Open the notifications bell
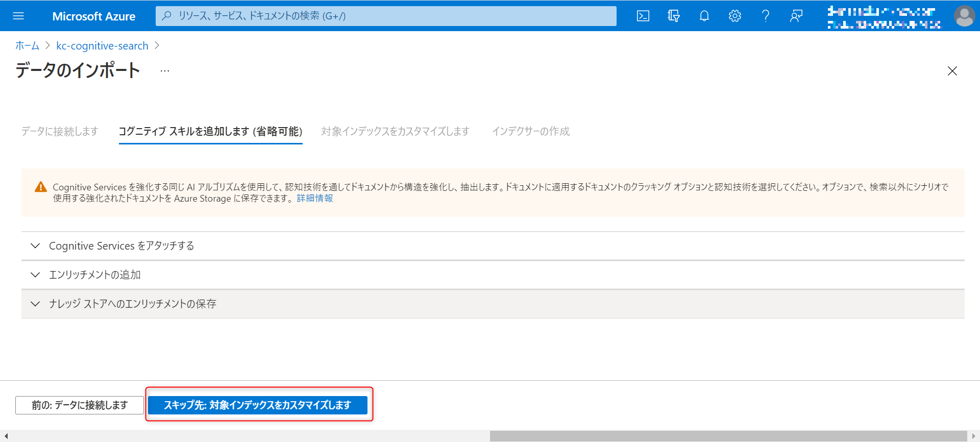The width and height of the screenshot is (980, 442). pyautogui.click(x=704, y=16)
